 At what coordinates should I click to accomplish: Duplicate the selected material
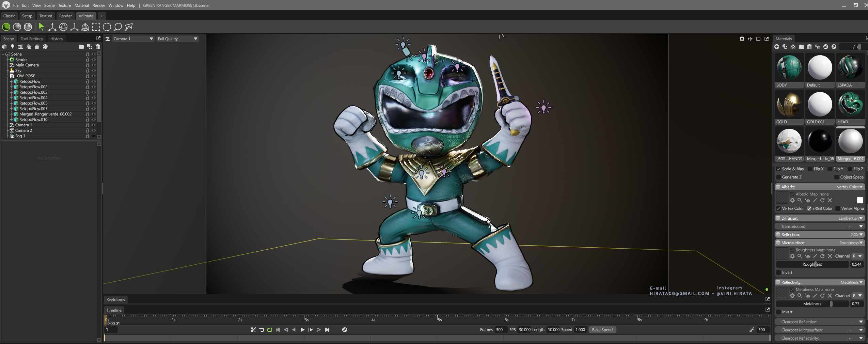pyautogui.click(x=785, y=47)
